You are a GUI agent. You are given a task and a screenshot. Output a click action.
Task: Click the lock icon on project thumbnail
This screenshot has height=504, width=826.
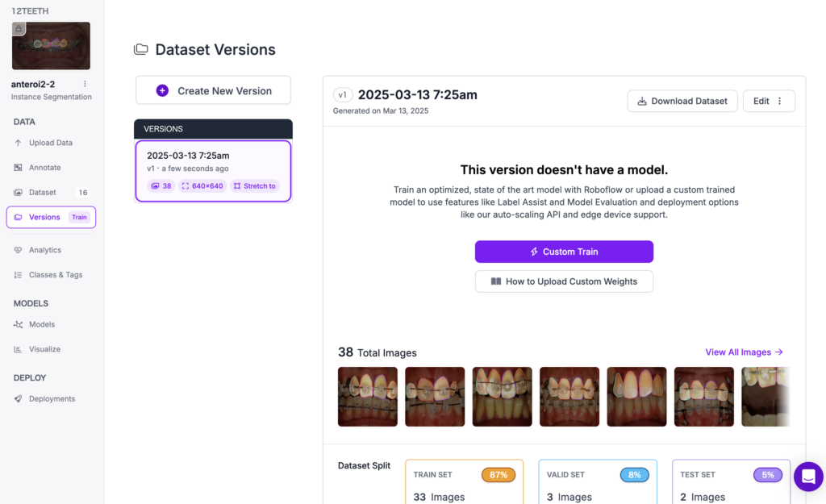click(19, 29)
